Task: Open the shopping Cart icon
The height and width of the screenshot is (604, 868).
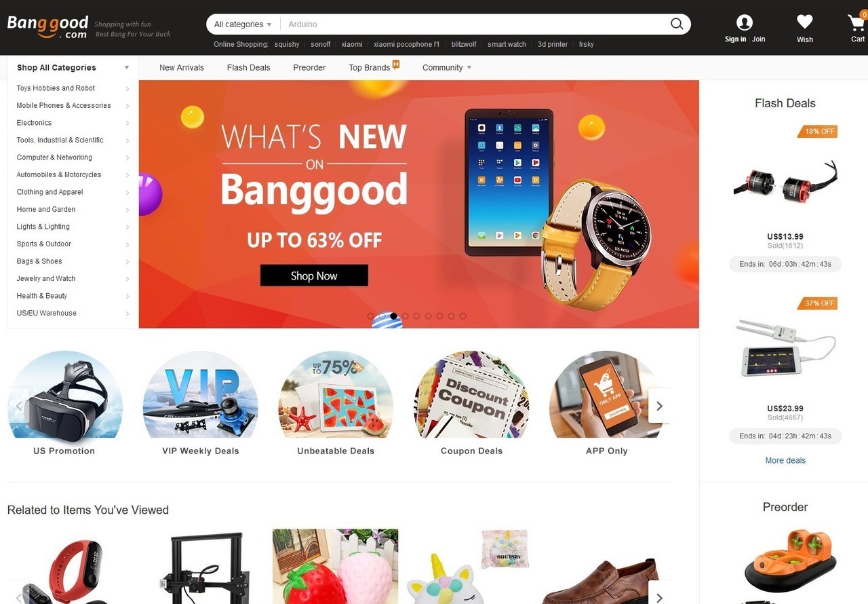Action: (x=857, y=23)
